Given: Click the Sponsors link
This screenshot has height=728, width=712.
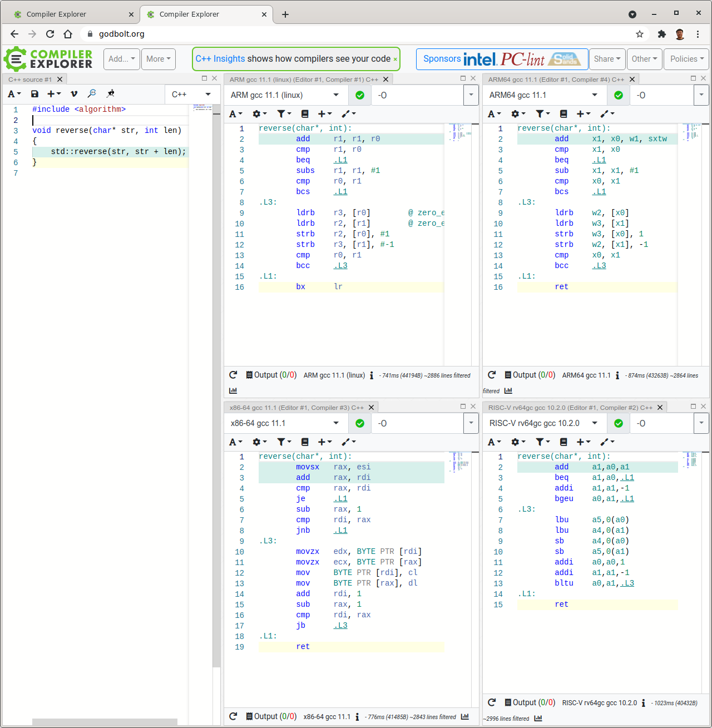Looking at the screenshot, I should tap(442, 59).
